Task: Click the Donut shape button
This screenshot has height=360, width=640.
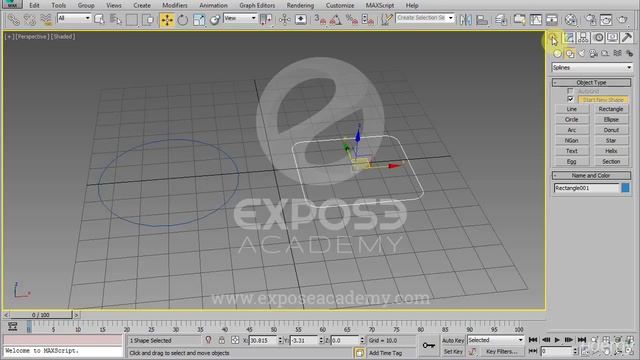Action: 611,130
